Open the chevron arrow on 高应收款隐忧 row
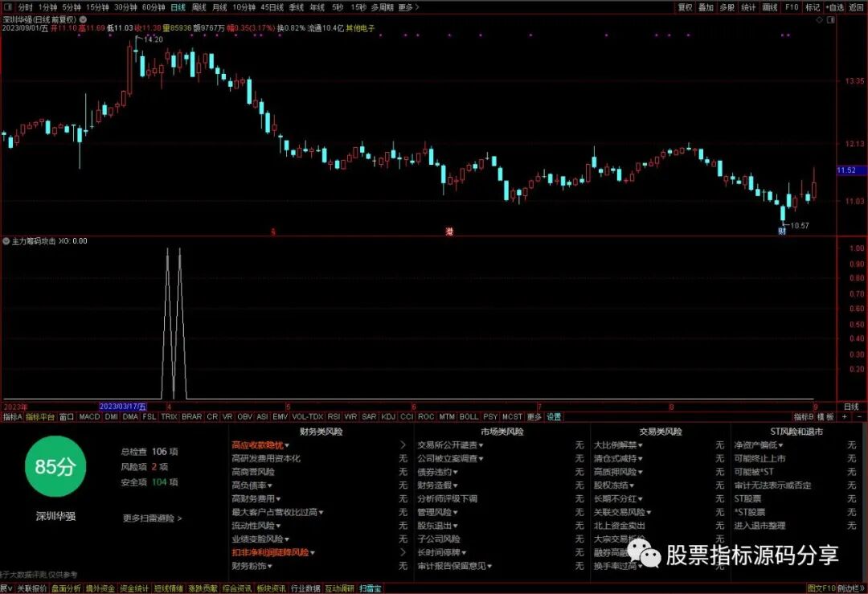The height and width of the screenshot is (594, 868). click(x=403, y=445)
